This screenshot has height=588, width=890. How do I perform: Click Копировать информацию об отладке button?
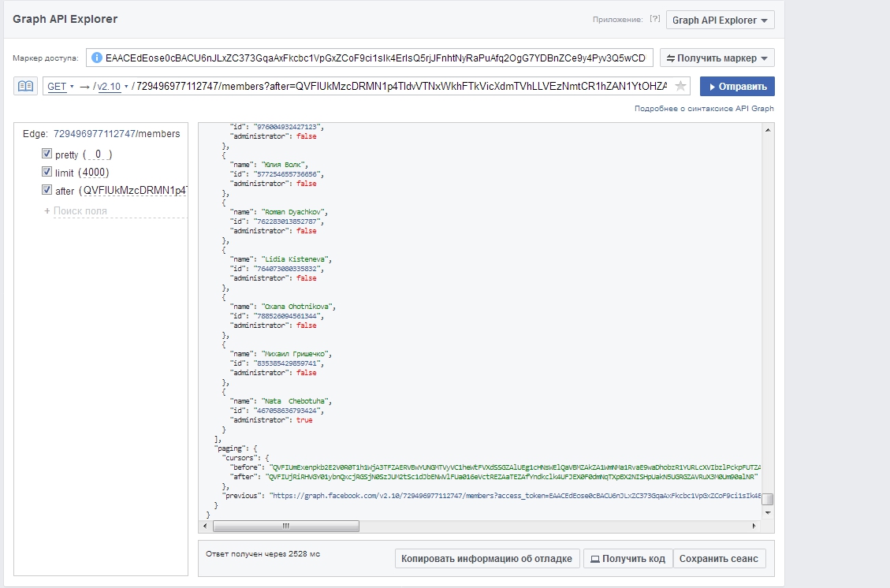(487, 559)
